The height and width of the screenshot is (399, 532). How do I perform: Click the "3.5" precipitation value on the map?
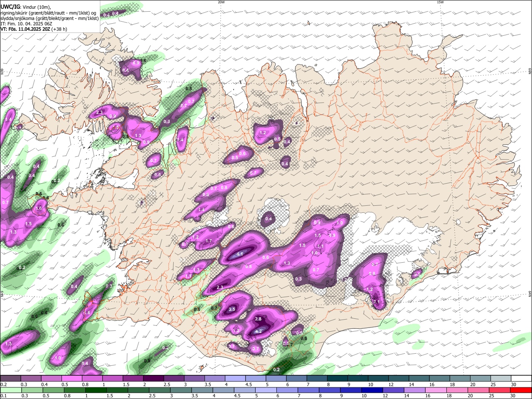pyautogui.click(x=232, y=309)
